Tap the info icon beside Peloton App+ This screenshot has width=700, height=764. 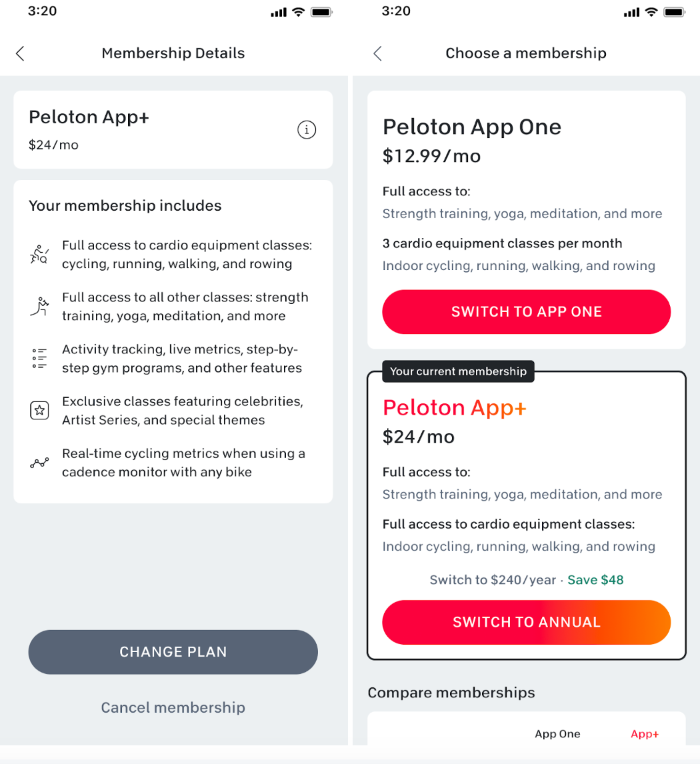coord(306,130)
